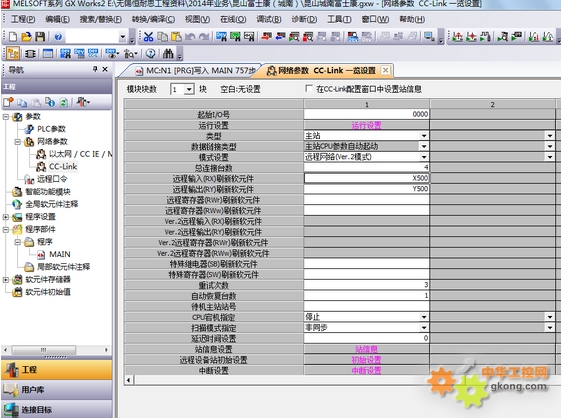This screenshot has width=562, height=418.
Task: Paste with the clipboard toolbar icon
Action: (x=176, y=37)
